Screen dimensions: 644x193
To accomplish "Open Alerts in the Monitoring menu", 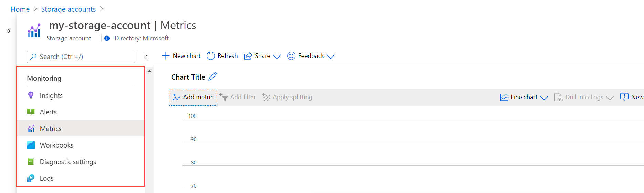I will [81, 112].
